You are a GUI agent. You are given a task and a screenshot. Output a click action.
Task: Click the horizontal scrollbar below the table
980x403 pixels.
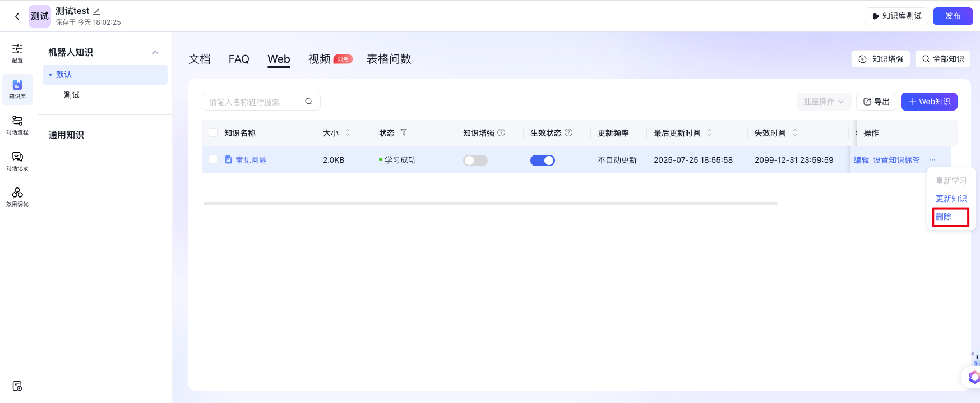coord(490,204)
